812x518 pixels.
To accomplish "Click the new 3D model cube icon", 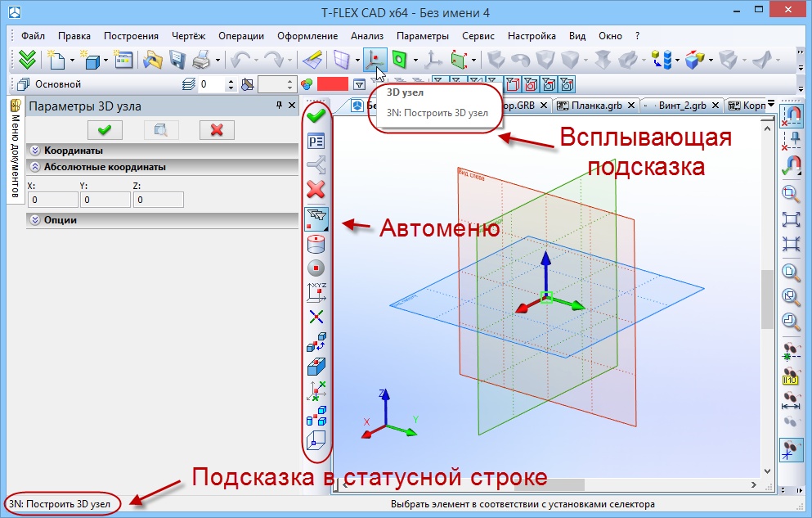I will (x=90, y=60).
